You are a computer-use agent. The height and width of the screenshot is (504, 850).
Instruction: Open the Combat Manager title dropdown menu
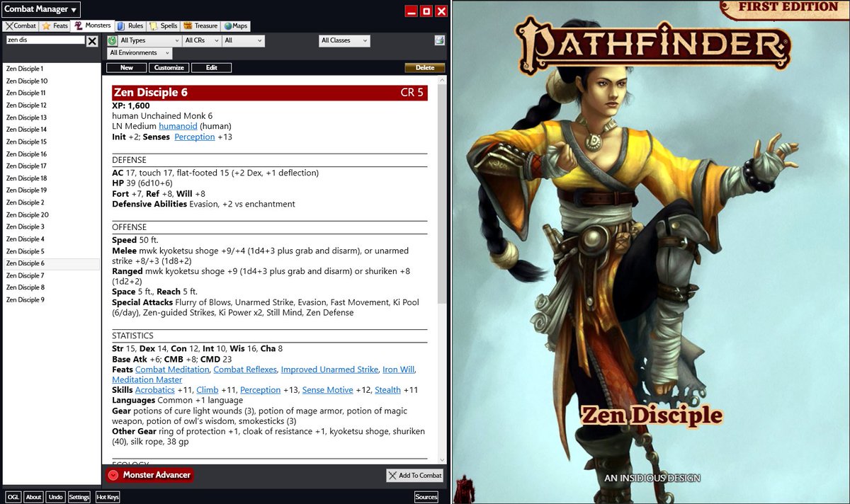click(41, 9)
